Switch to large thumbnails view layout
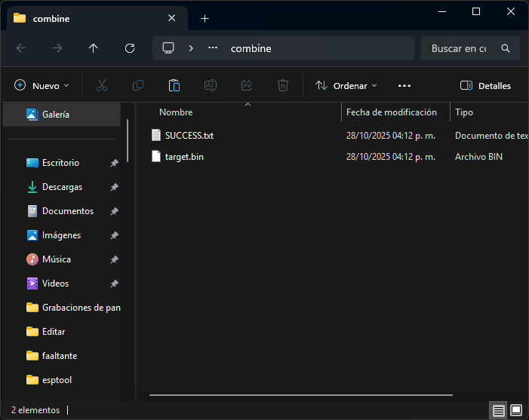Screen dimensions: 529x420 tap(516, 410)
